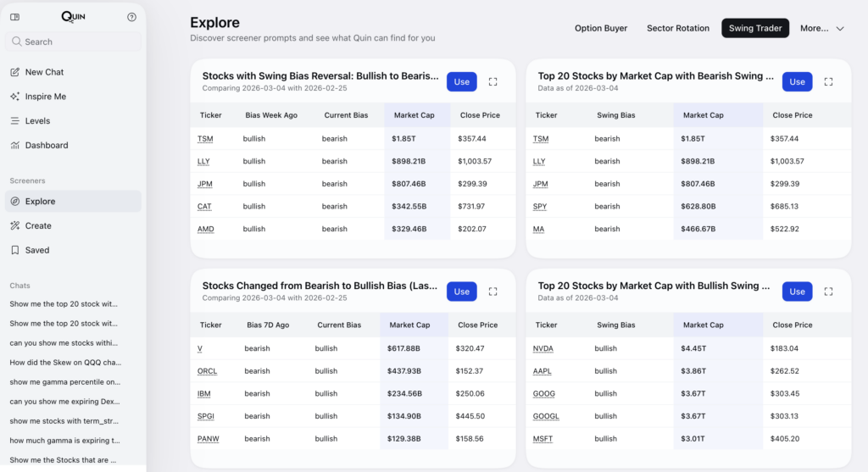Open MA ticker link

point(538,229)
